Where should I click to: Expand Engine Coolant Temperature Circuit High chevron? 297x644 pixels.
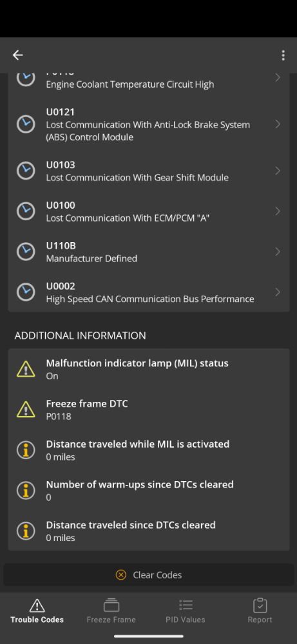tap(278, 77)
